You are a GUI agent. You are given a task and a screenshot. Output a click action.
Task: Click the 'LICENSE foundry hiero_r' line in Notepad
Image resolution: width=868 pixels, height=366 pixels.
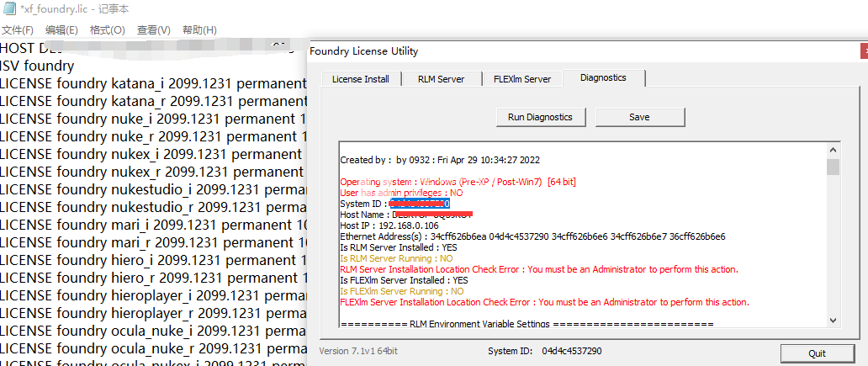(153, 278)
